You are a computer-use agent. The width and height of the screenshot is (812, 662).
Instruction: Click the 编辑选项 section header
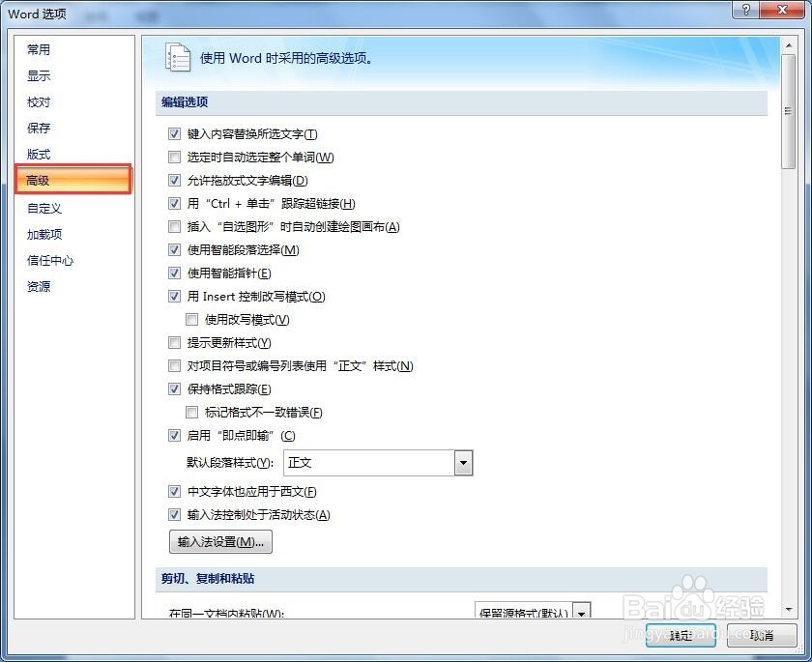point(461,102)
